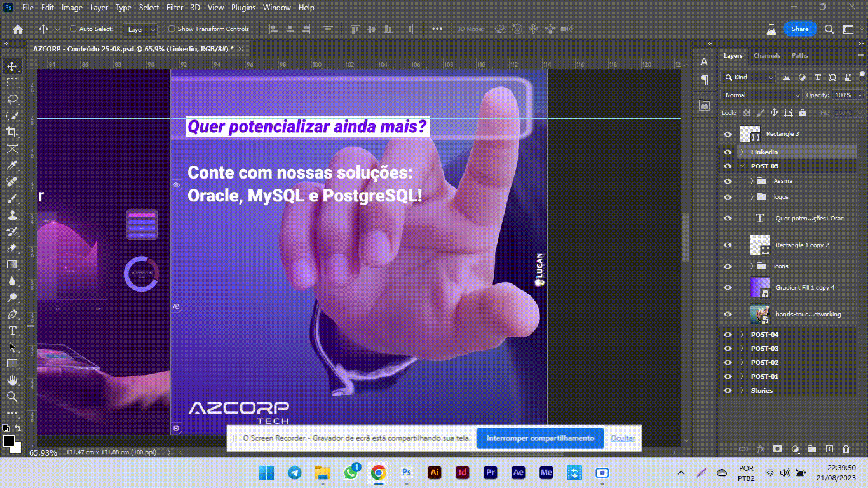Select the Rectangular Marquee tool
Image resolution: width=868 pixels, height=488 pixels.
(11, 83)
